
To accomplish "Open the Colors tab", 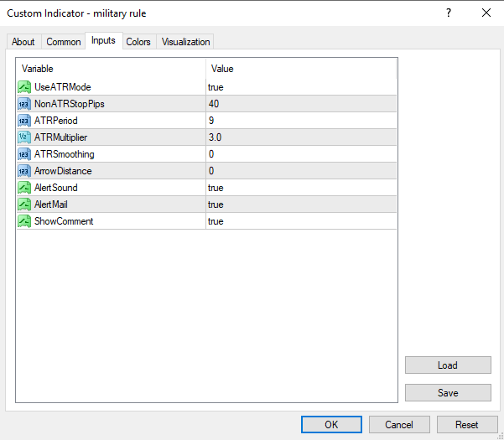I will [138, 42].
